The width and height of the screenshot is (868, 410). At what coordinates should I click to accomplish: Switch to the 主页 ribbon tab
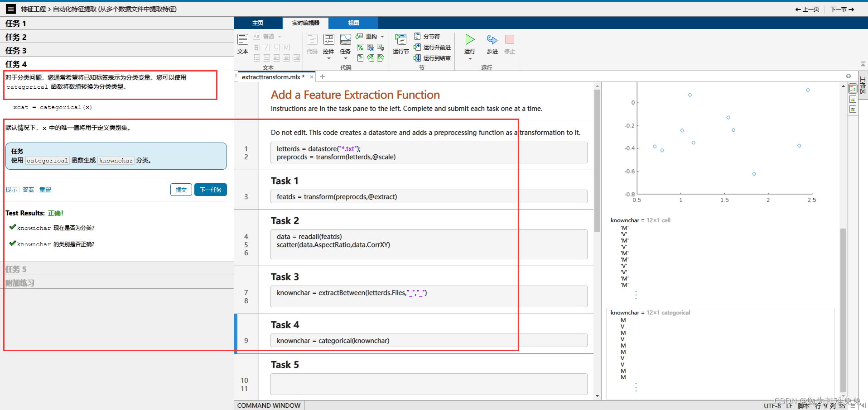(x=258, y=23)
